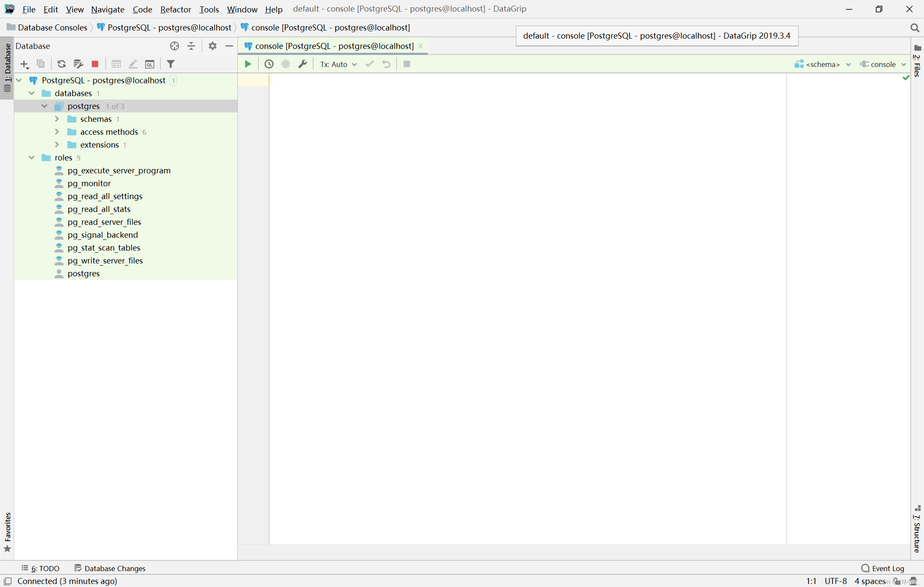The width and height of the screenshot is (924, 587).
Task: Select the postgres role at bottom of roles
Action: point(83,273)
